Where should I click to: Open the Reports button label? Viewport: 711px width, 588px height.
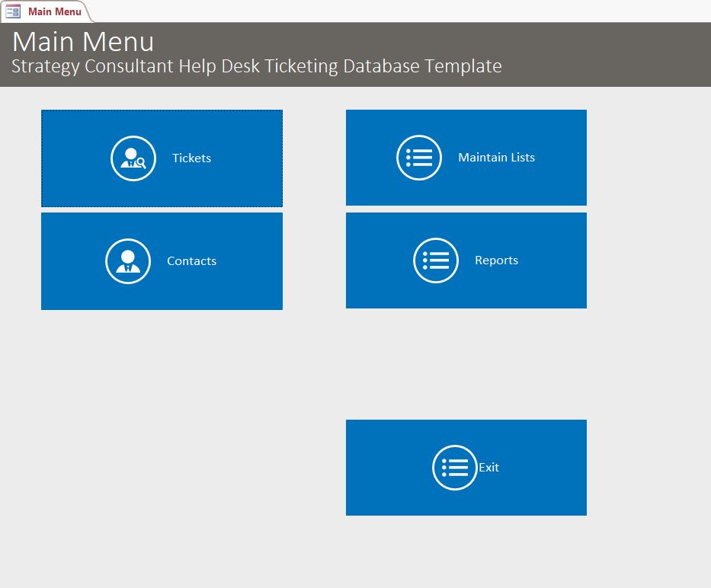click(497, 260)
